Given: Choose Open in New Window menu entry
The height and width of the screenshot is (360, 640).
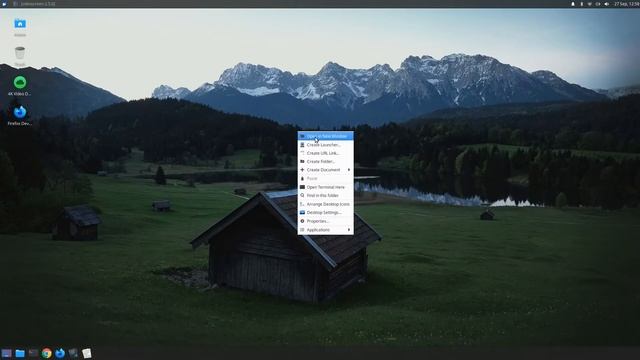Looking at the screenshot, I should (325, 136).
